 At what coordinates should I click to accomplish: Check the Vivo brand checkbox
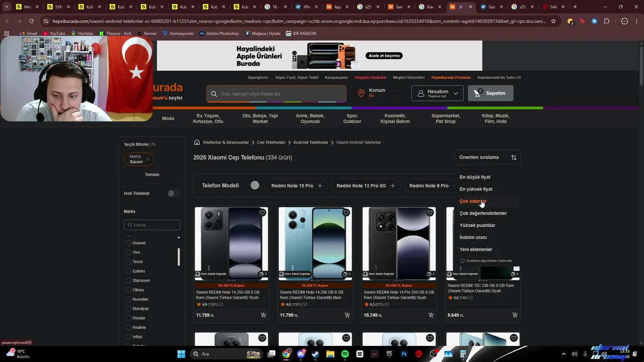pos(128,252)
